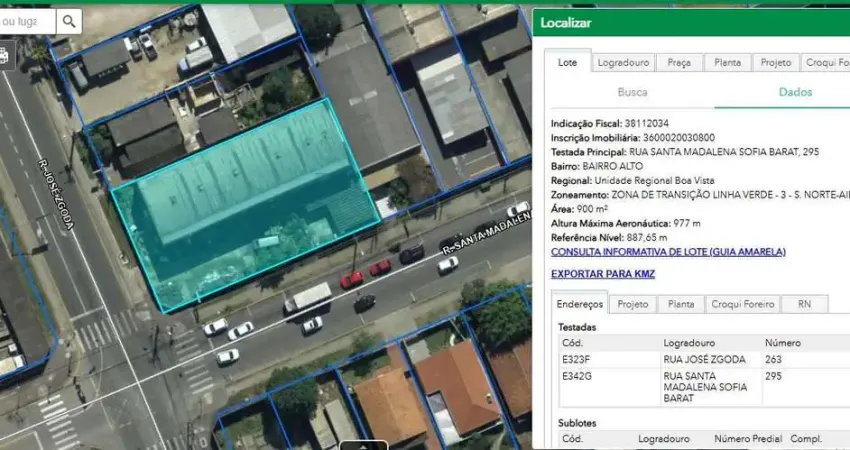This screenshot has width=850, height=450.
Task: Select the top Planta tab
Action: tap(727, 62)
